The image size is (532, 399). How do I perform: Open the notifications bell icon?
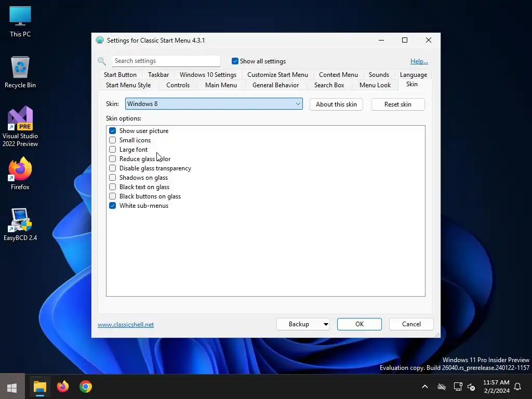[518, 387]
